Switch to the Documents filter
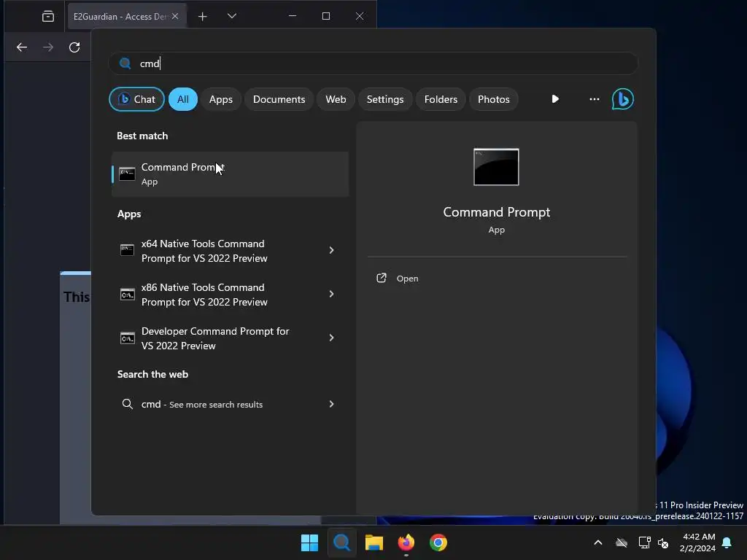The width and height of the screenshot is (747, 560). click(x=279, y=99)
